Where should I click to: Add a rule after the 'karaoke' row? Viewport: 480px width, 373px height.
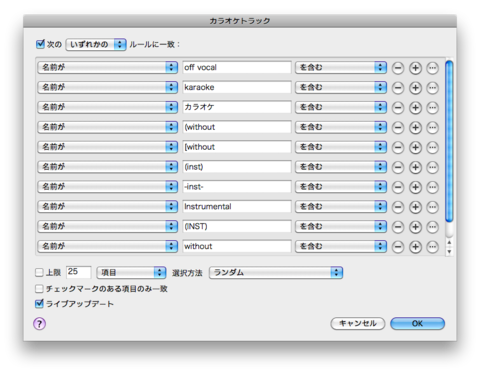pyautogui.click(x=415, y=88)
